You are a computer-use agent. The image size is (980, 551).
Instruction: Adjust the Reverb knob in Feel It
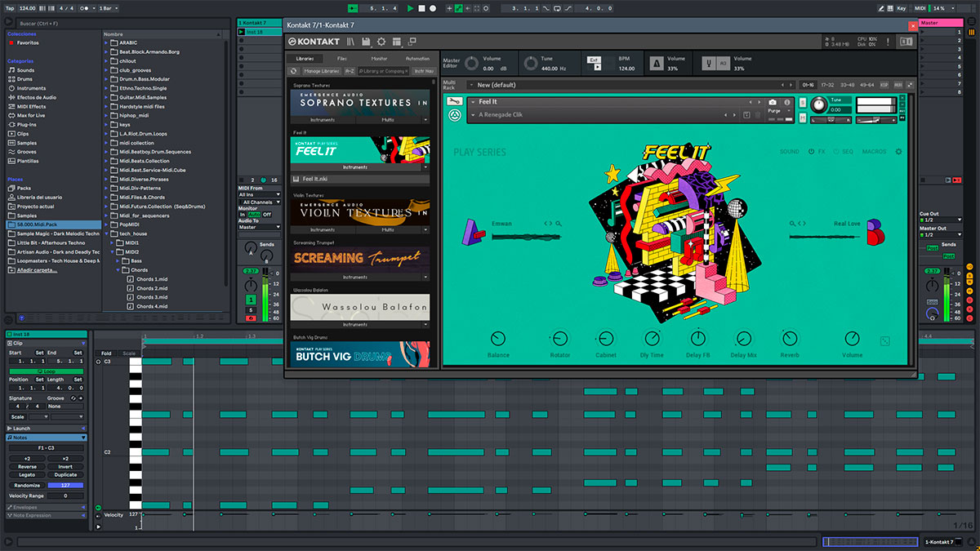point(790,339)
